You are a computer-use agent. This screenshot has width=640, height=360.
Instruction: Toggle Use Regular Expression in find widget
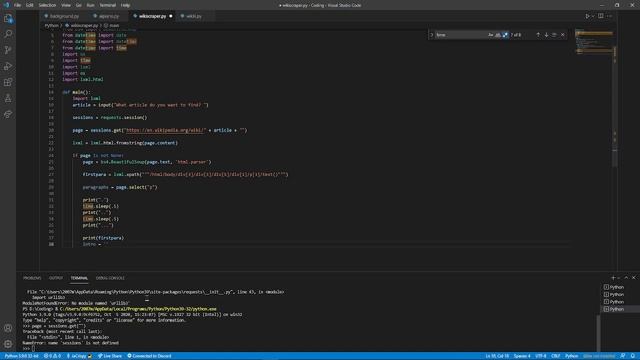[x=505, y=35]
